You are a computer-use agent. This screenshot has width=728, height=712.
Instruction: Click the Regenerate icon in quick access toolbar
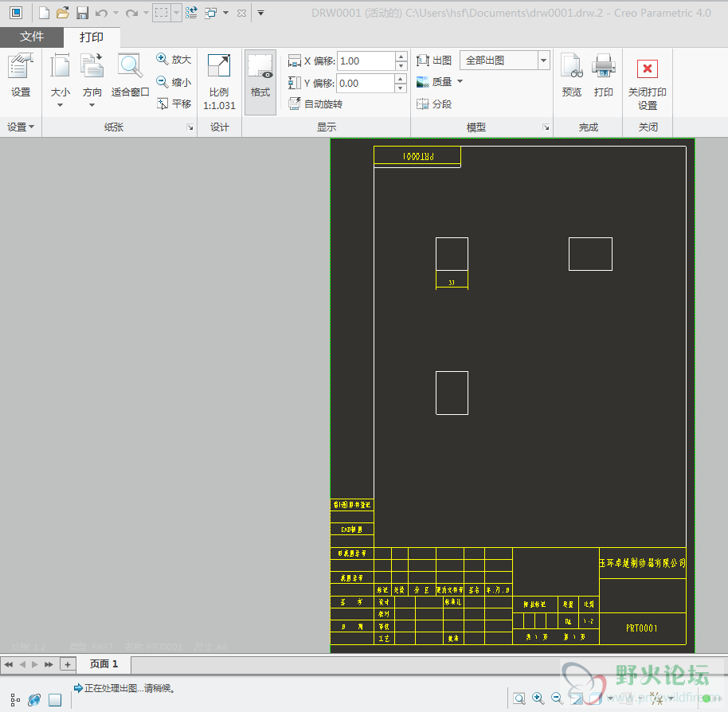[x=191, y=13]
